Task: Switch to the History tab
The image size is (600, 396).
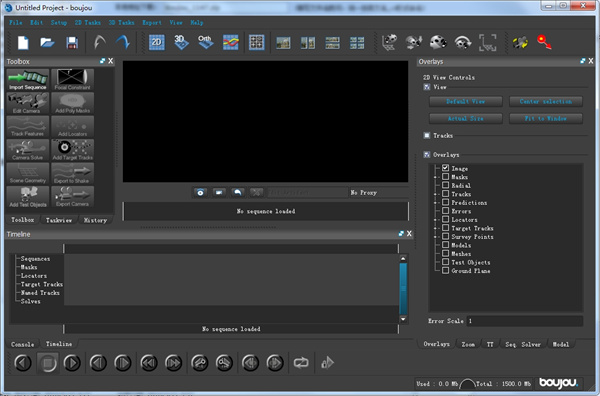Action: [x=95, y=220]
